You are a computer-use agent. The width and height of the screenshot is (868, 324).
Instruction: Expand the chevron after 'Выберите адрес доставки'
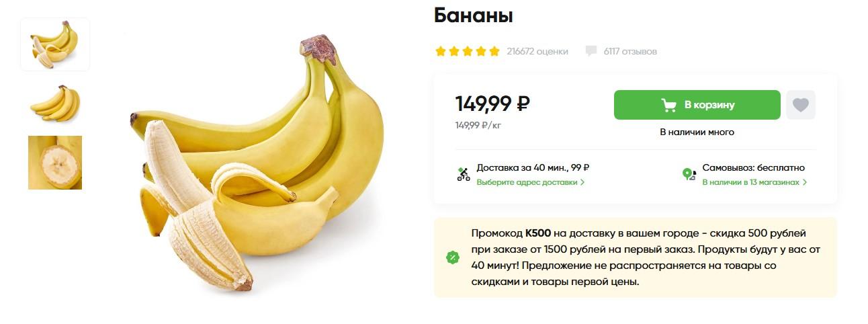tap(582, 182)
